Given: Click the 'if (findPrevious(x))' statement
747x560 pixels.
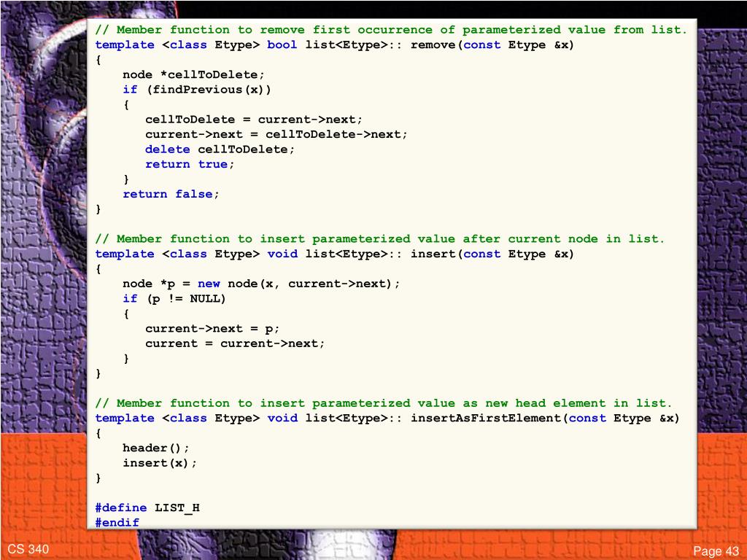Looking at the screenshot, I should click(197, 90).
